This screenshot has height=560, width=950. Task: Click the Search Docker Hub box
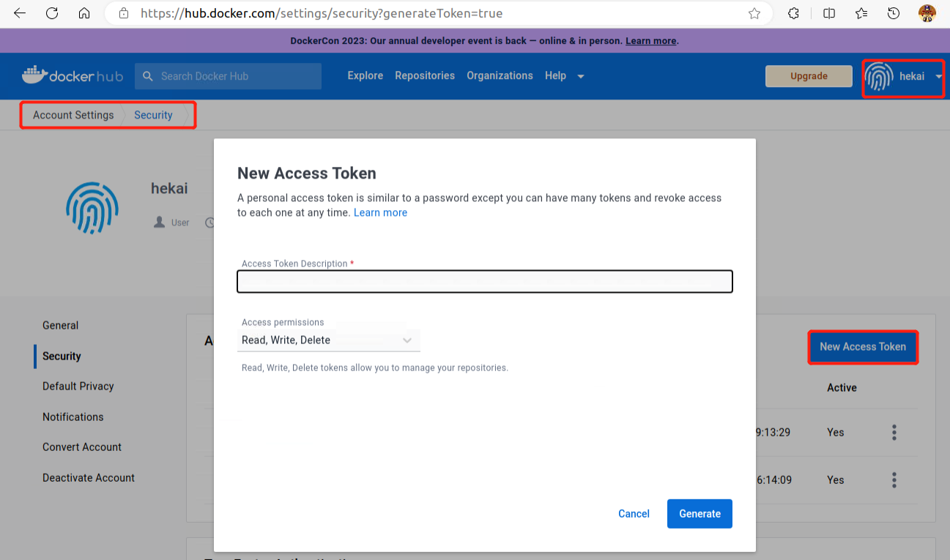[228, 76]
